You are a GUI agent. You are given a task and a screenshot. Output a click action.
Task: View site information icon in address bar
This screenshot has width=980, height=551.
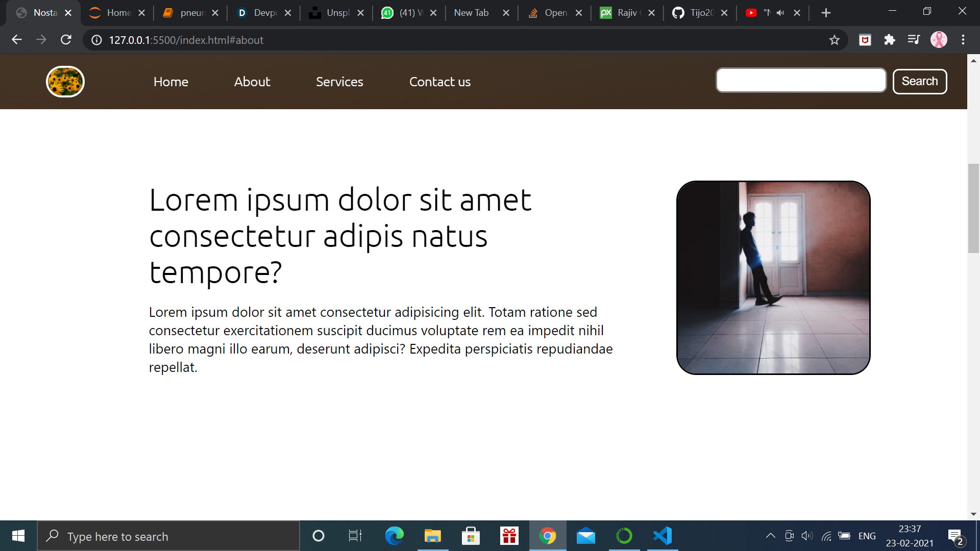pyautogui.click(x=96, y=40)
